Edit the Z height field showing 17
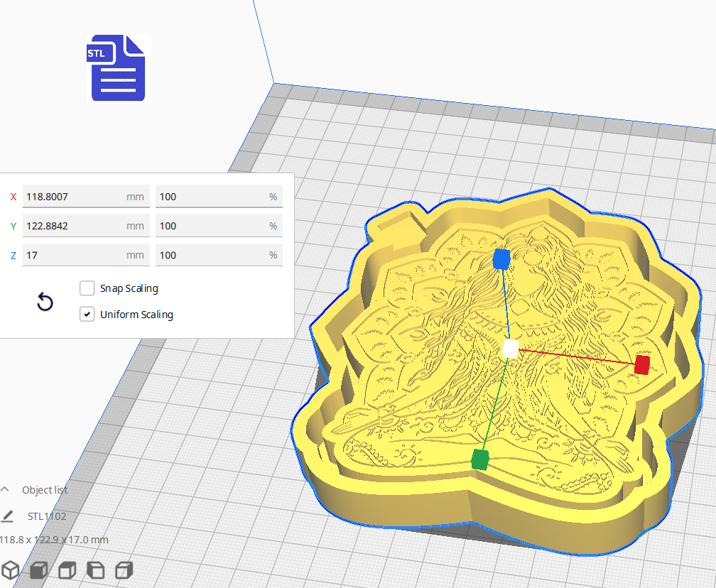Image resolution: width=716 pixels, height=588 pixels. tap(85, 255)
